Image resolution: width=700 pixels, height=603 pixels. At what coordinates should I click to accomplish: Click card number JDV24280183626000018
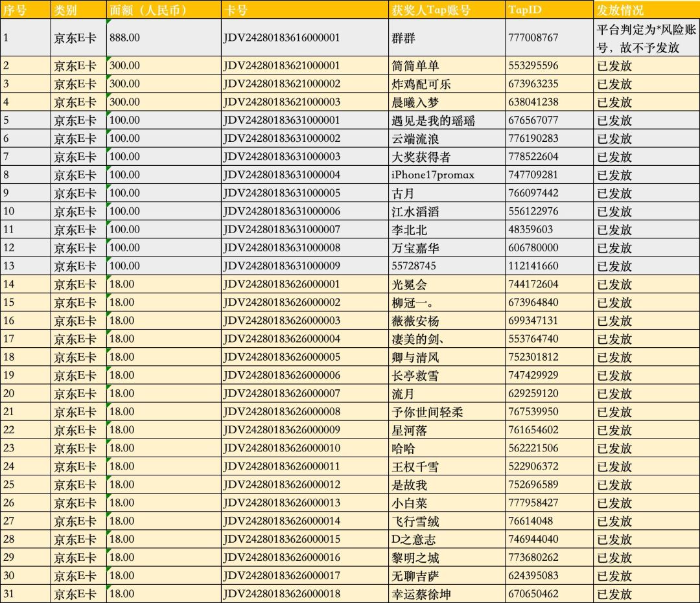click(282, 594)
